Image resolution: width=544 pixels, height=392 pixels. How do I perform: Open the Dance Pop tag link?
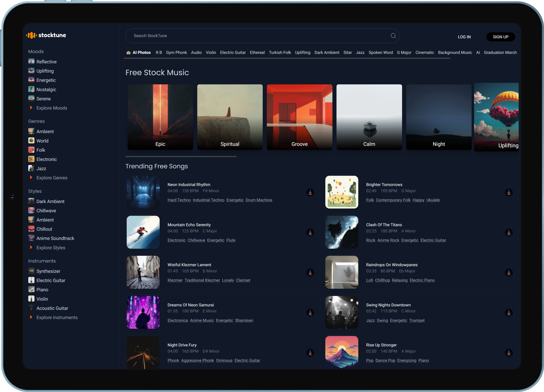point(385,360)
